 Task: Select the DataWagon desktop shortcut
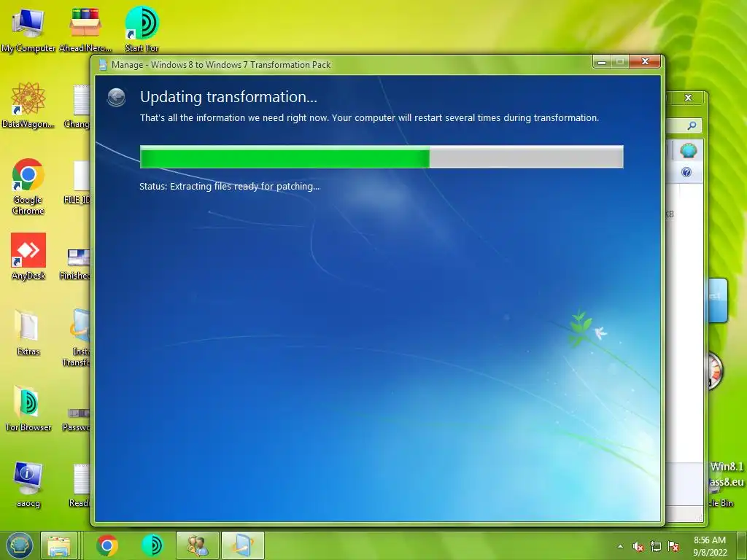tap(28, 105)
